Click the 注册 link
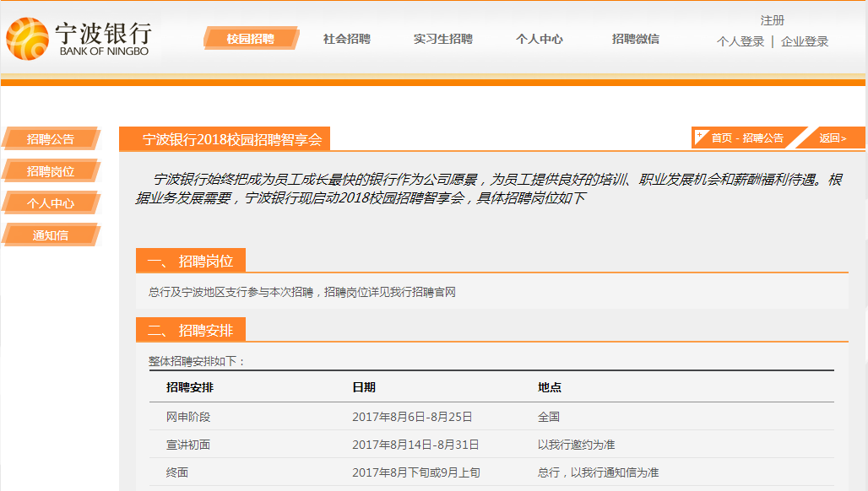The image size is (868, 491). 773,20
